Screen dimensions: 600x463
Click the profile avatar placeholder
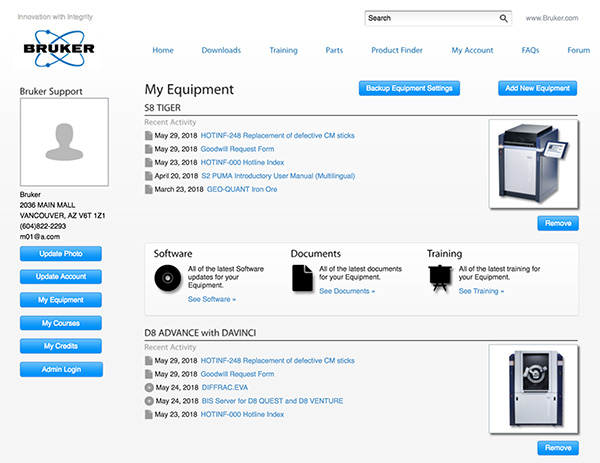click(x=64, y=142)
